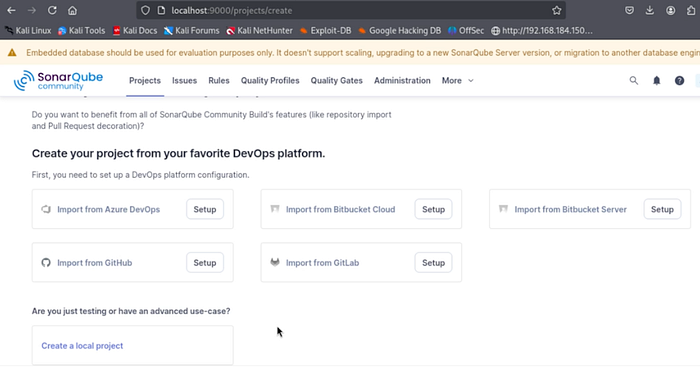Open the Google Hacking DB bookmark
This screenshot has height=368, width=700.
point(400,30)
